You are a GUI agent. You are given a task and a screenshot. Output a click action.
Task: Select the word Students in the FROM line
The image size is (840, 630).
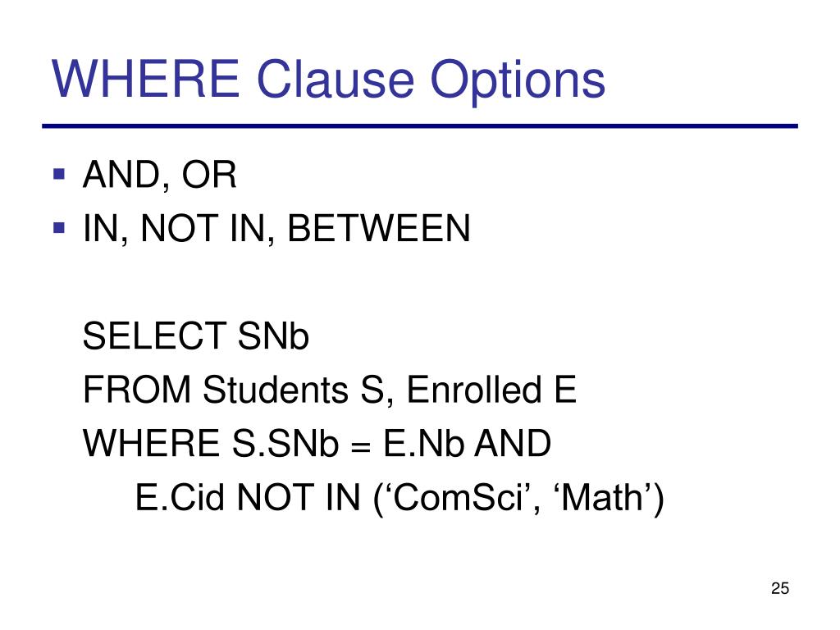pyautogui.click(x=275, y=390)
